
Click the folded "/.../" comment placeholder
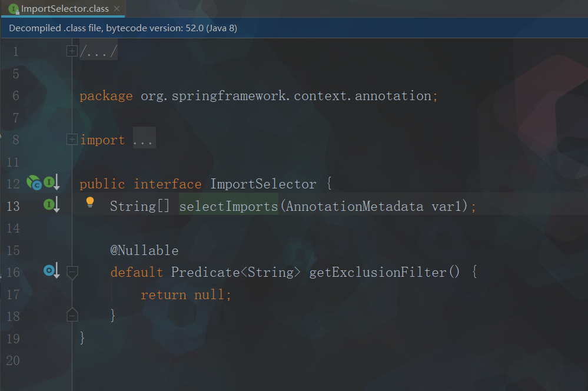coord(99,52)
